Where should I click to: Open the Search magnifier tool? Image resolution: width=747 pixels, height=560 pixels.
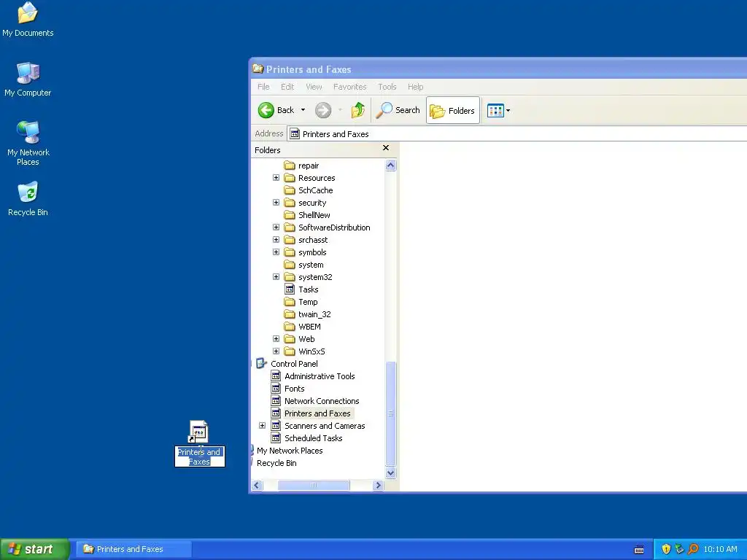point(398,111)
